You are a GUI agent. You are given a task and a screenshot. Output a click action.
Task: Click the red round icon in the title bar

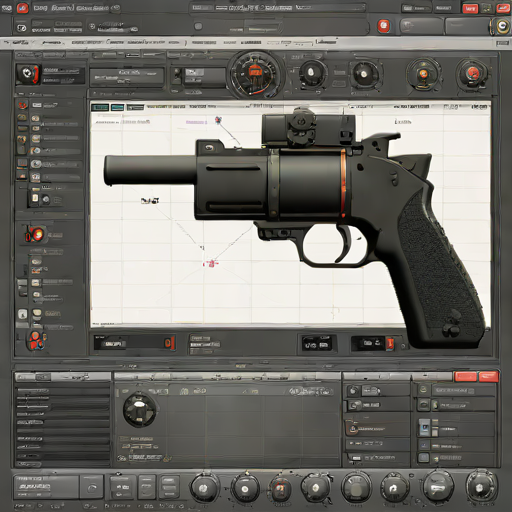pos(23,8)
